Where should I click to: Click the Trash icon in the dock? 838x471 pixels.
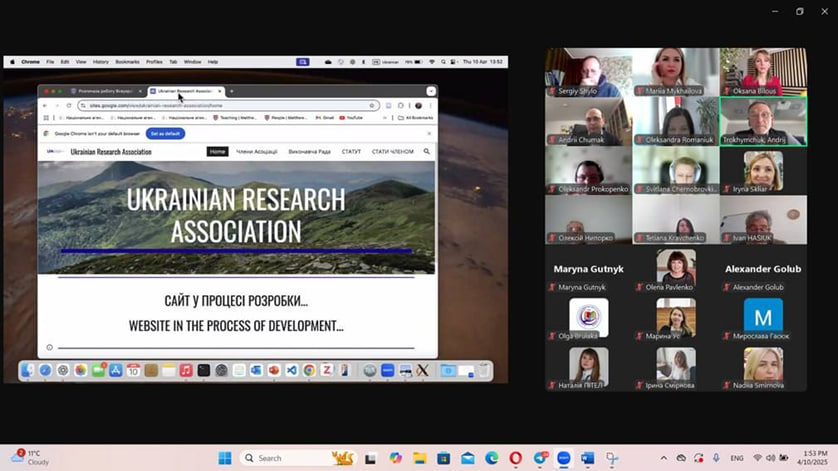tap(483, 371)
